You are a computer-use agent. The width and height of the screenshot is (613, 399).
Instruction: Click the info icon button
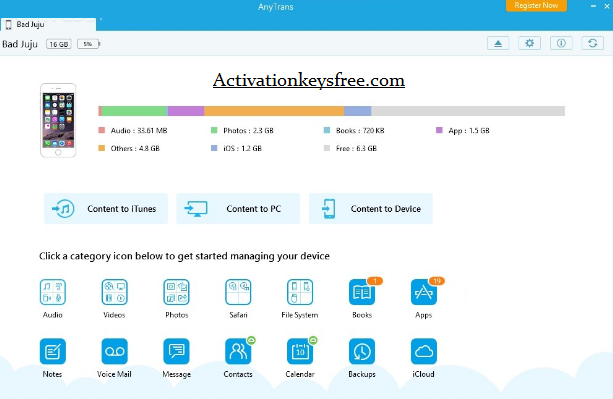[x=561, y=43]
